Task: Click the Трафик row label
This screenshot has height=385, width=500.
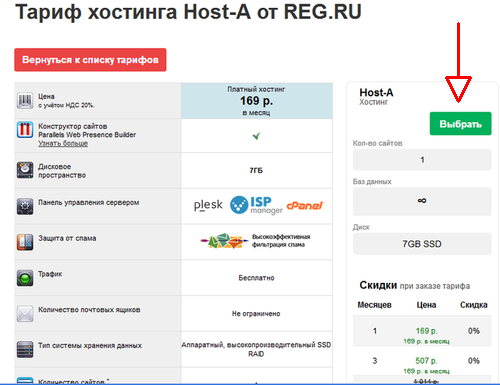Action: click(50, 274)
